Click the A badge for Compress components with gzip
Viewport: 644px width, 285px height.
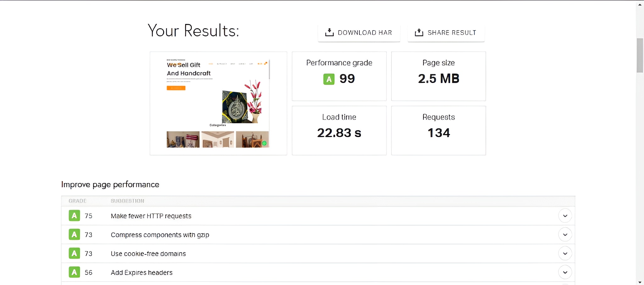pos(74,234)
